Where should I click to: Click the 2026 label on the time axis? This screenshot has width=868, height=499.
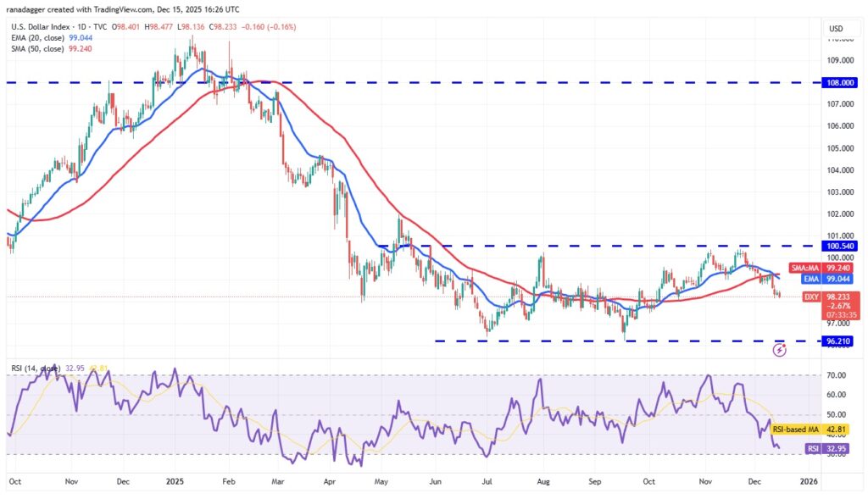809,481
